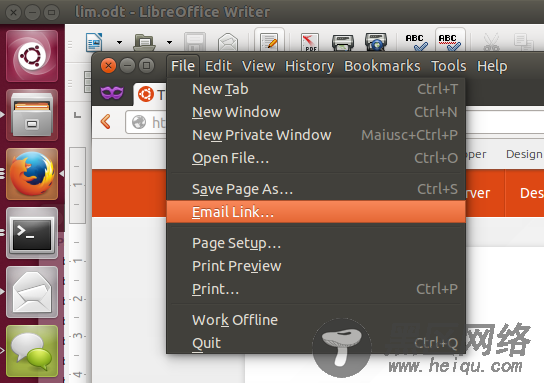
Task: Open the Files manager in the launcher
Action: 32,115
